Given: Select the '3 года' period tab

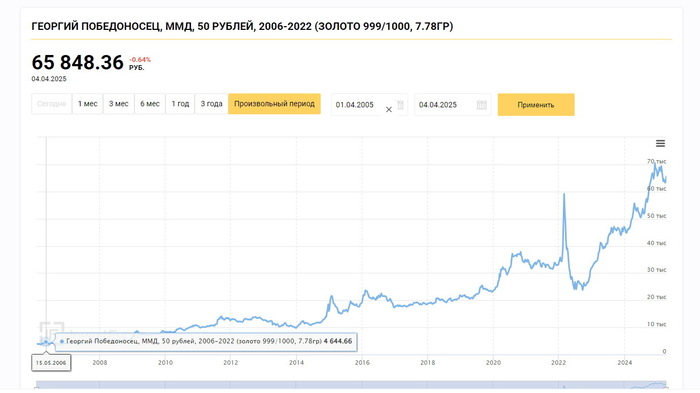Looking at the screenshot, I should coord(211,104).
